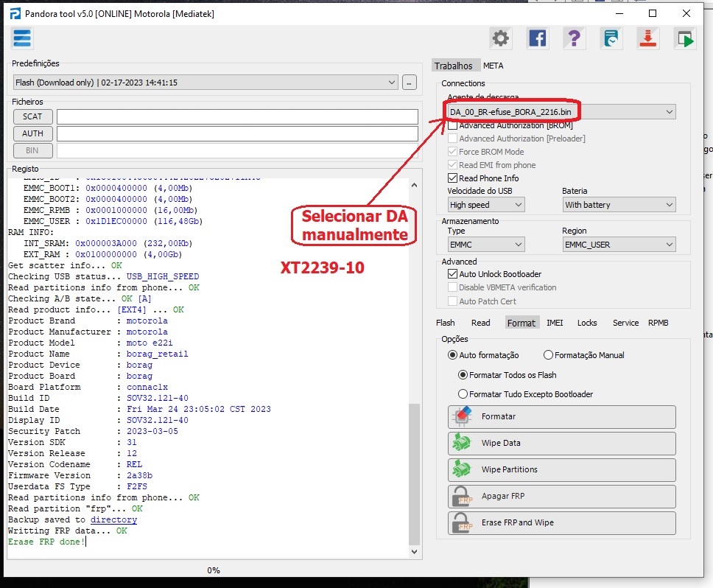Open Velocidade do USB High speed dropdown
The width and height of the screenshot is (713, 588).
point(486,205)
